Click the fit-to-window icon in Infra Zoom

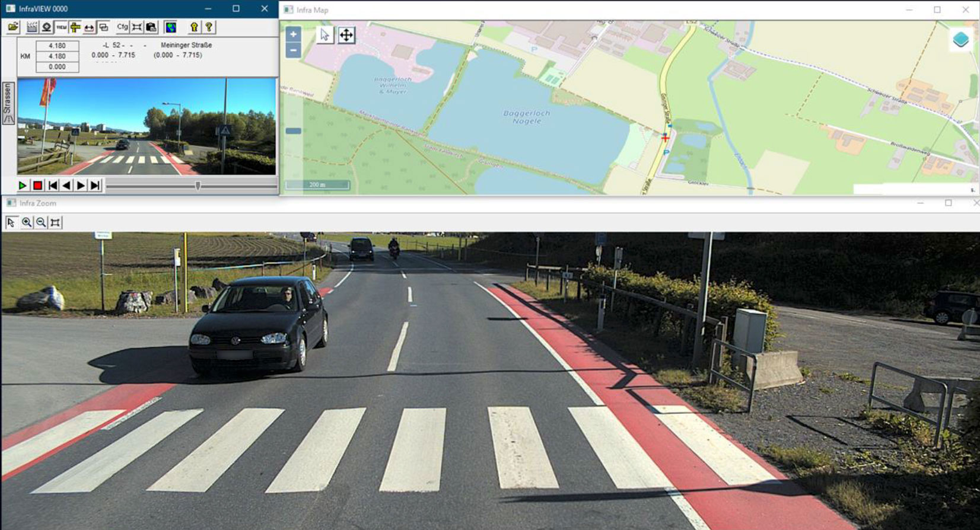pos(55,222)
